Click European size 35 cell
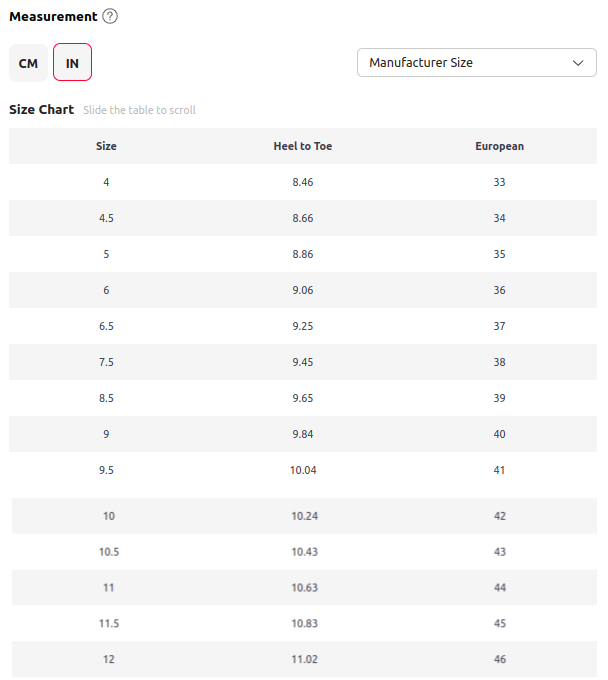 click(x=500, y=254)
